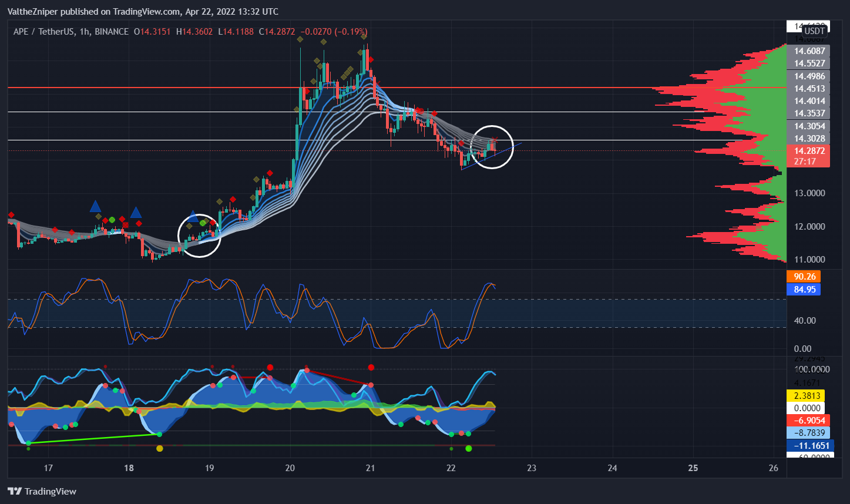Click the green bullish divergence line in lower oscillator
850x504 pixels.
pyautogui.click(x=94, y=439)
